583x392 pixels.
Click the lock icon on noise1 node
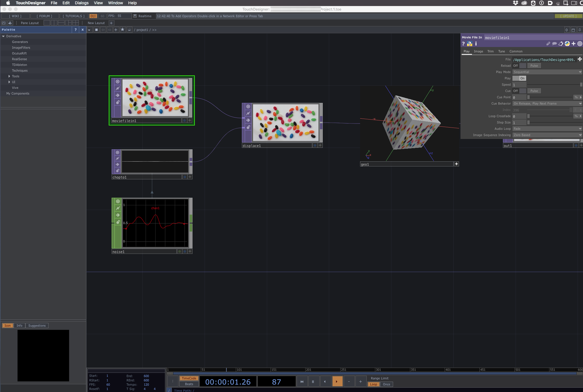coord(118,222)
